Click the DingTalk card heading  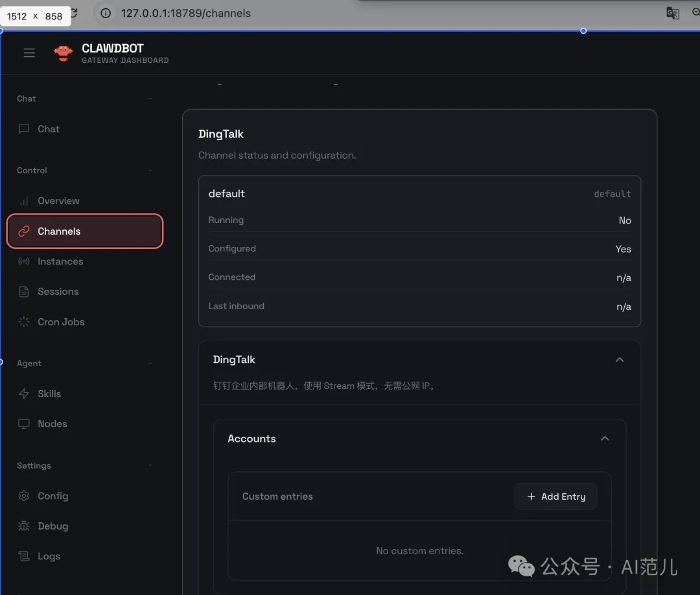(221, 134)
